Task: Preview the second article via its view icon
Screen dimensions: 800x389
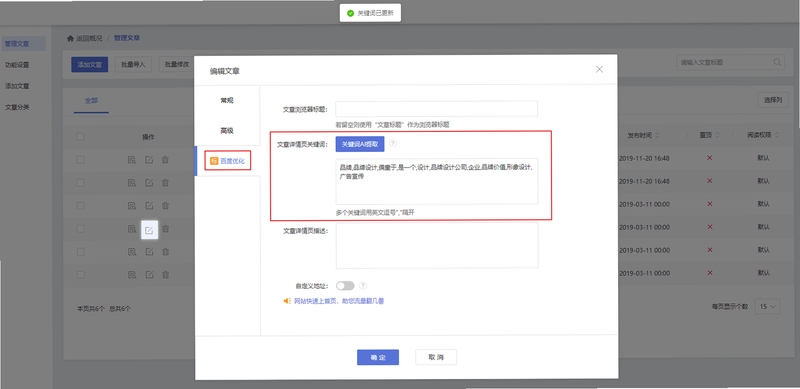Action: pyautogui.click(x=132, y=182)
